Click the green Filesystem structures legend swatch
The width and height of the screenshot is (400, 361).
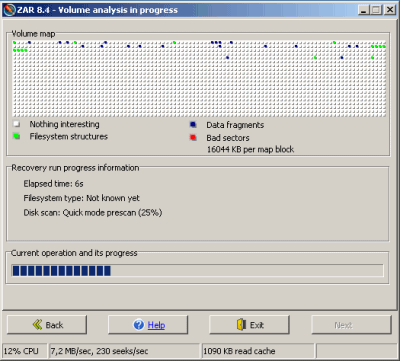click(16, 136)
